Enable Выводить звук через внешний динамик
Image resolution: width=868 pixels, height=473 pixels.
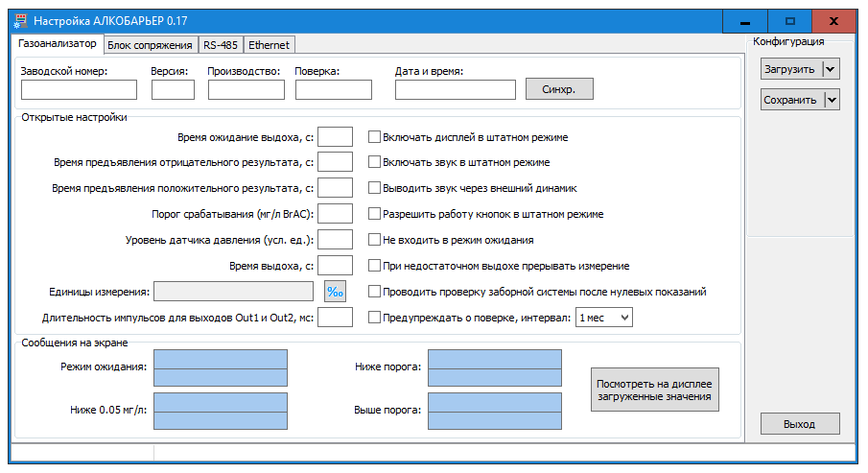click(374, 188)
